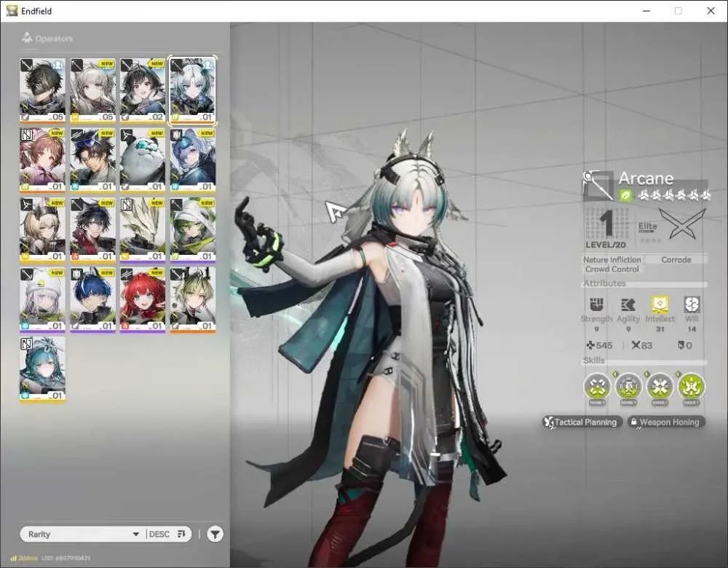The height and width of the screenshot is (568, 728).
Task: Click the Elite promotion emblem
Action: click(x=683, y=224)
